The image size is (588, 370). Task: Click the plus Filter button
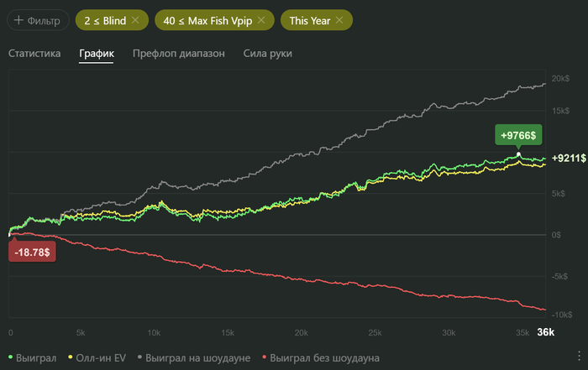click(x=38, y=19)
